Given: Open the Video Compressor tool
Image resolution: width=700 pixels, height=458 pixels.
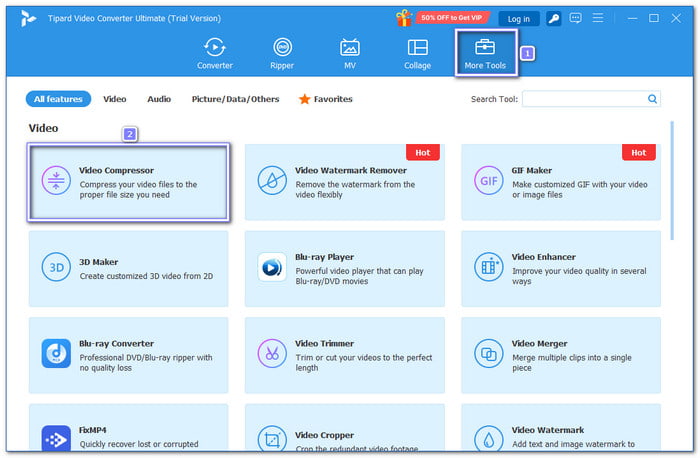Looking at the screenshot, I should [x=129, y=181].
